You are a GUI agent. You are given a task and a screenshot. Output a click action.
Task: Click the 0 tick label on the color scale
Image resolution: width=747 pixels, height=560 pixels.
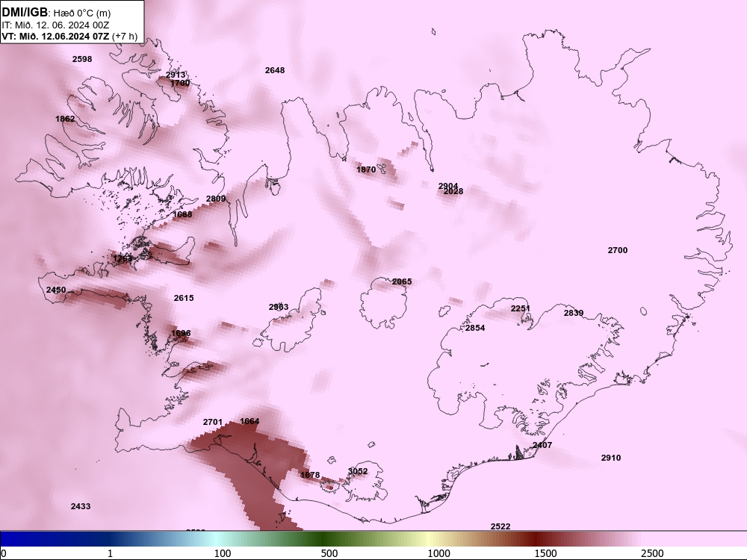[x=3, y=554]
